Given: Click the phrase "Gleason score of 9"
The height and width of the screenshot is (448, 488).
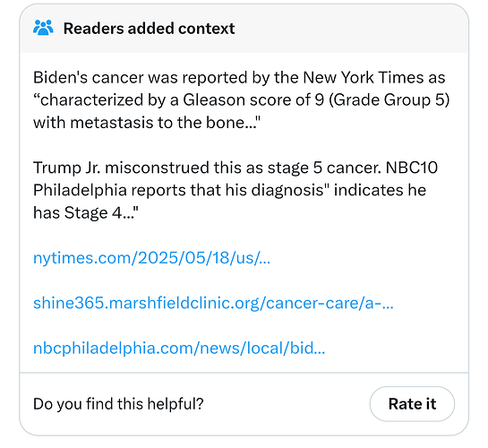Looking at the screenshot, I should tap(253, 100).
